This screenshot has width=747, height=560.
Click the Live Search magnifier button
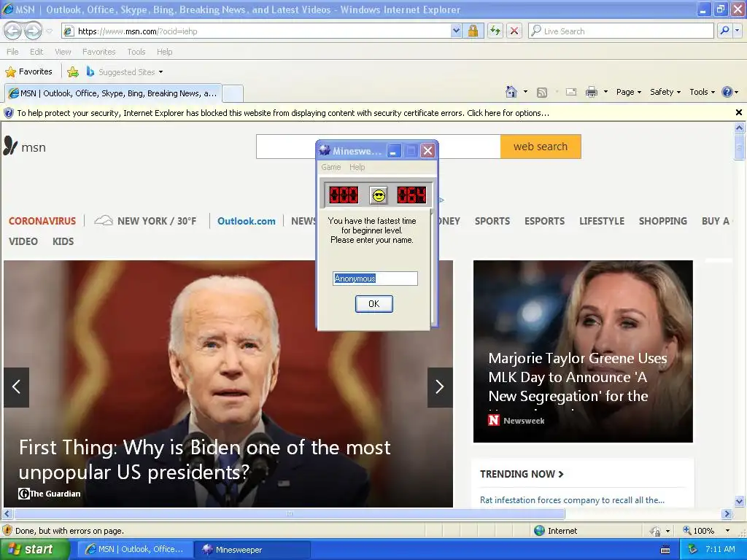(724, 31)
